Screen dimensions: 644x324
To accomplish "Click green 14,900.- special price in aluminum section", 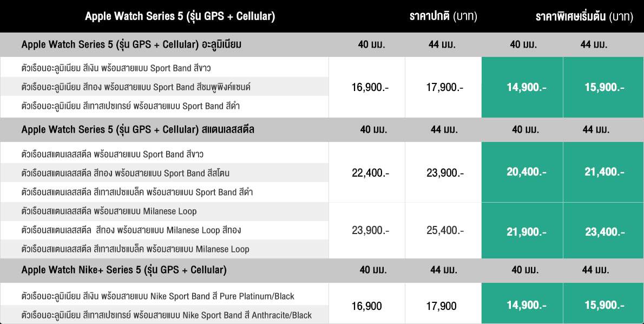I will click(x=522, y=87).
